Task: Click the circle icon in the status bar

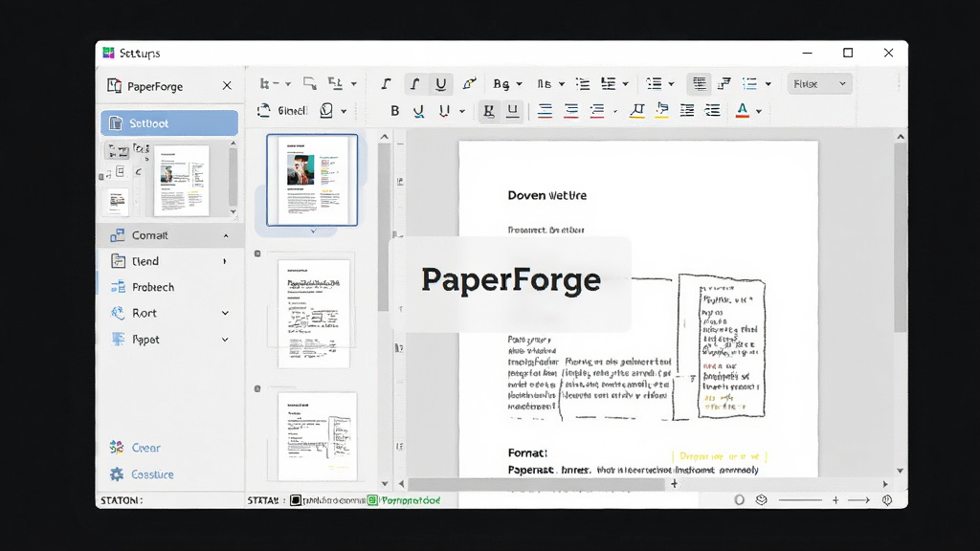Action: (740, 499)
